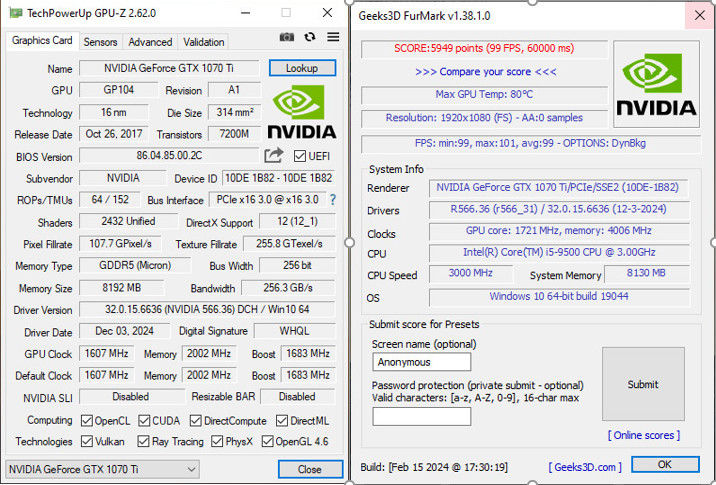Viewport: 716px width, 485px height.
Task: Open the Online scores link
Action: pyautogui.click(x=643, y=435)
